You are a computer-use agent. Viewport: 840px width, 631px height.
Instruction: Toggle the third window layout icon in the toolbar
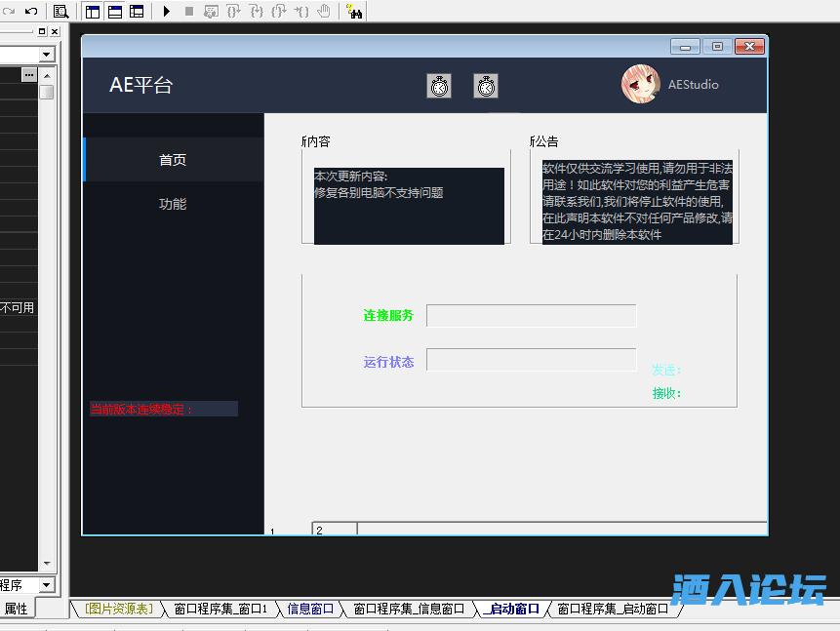tap(137, 12)
